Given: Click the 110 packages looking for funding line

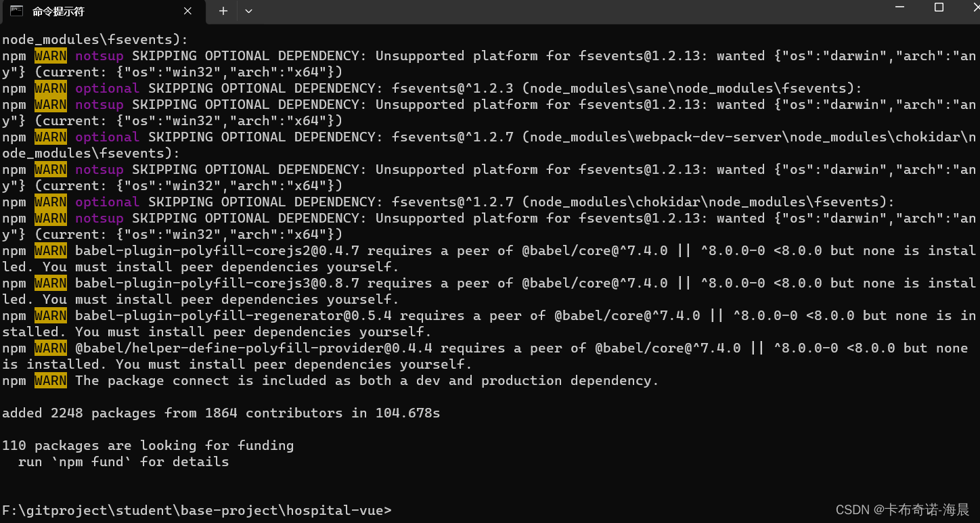Looking at the screenshot, I should [148, 445].
